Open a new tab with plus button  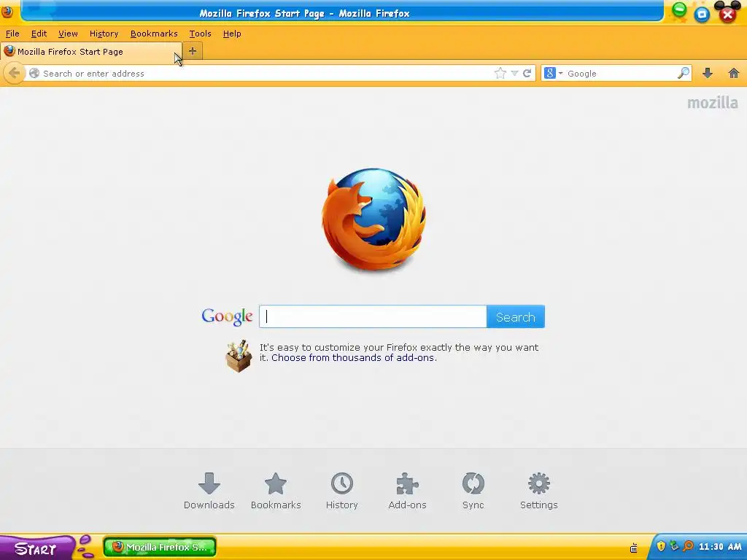coord(193,51)
